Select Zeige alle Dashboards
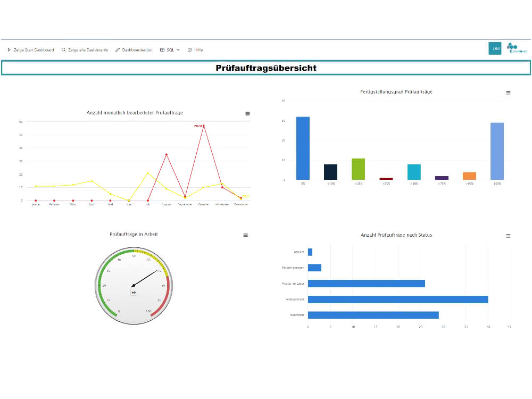 88,50
